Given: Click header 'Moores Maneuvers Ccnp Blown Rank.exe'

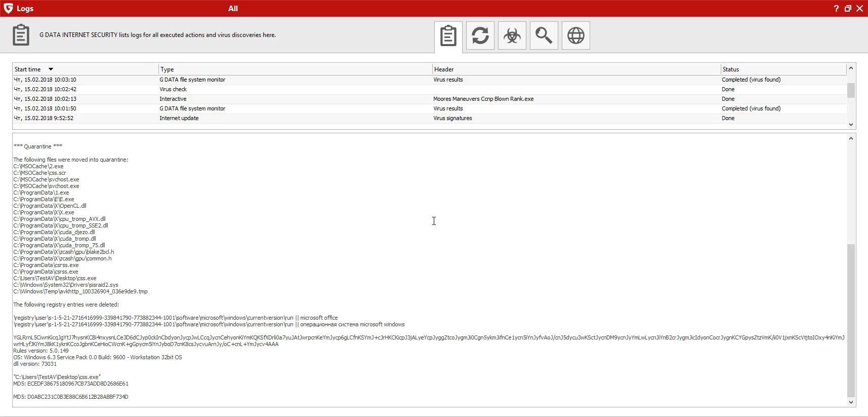Looking at the screenshot, I should tap(483, 99).
